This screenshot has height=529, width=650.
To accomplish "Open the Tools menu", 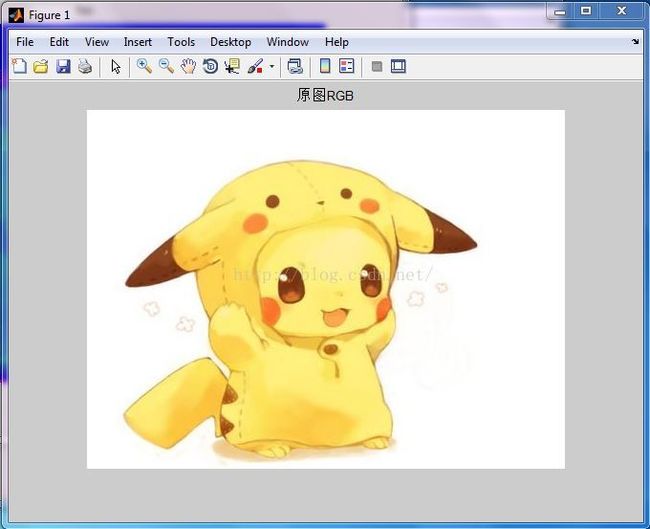I will point(181,42).
